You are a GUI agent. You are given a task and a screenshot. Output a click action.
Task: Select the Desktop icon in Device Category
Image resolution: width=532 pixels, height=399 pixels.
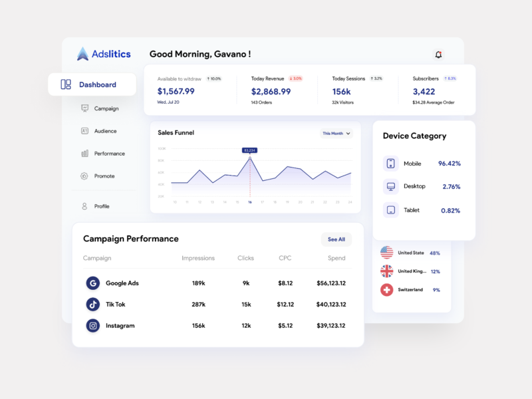point(392,186)
